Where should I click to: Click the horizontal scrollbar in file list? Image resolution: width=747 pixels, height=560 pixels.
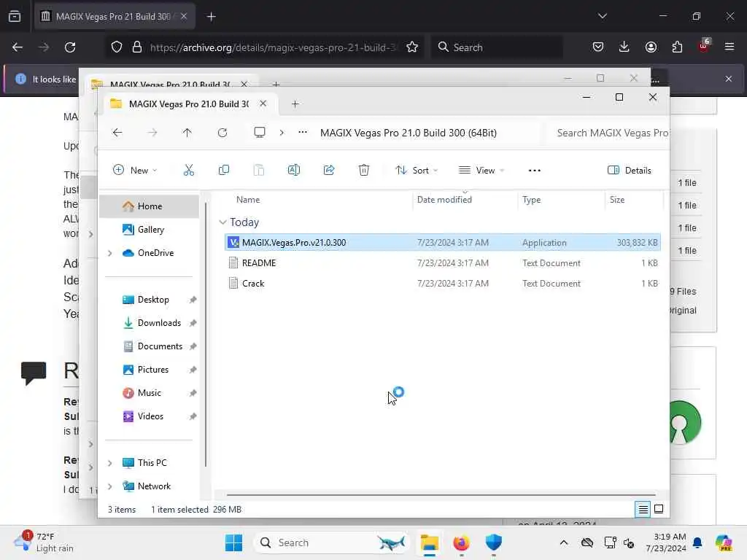[x=441, y=495]
